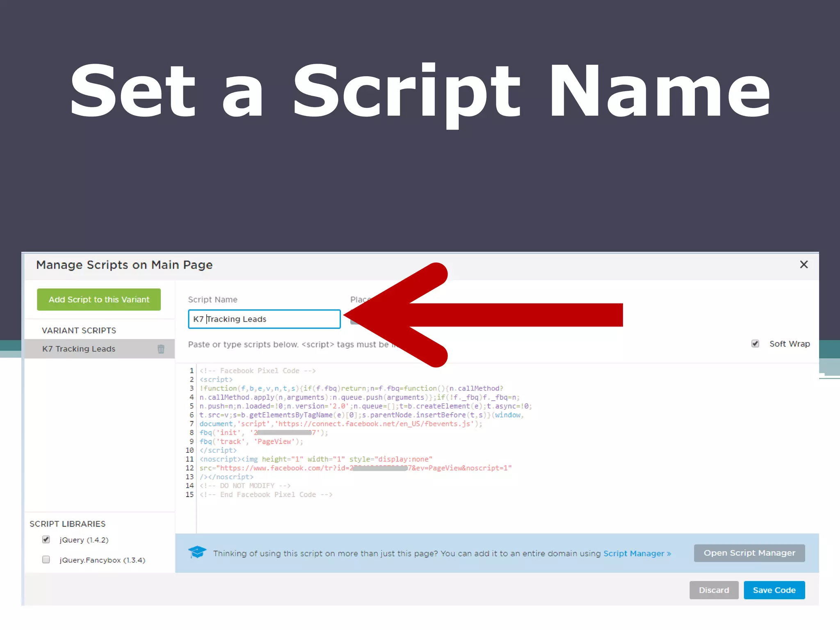Image resolution: width=840 pixels, height=630 pixels.
Task: Click the Add Script to this Variant button
Action: (99, 299)
